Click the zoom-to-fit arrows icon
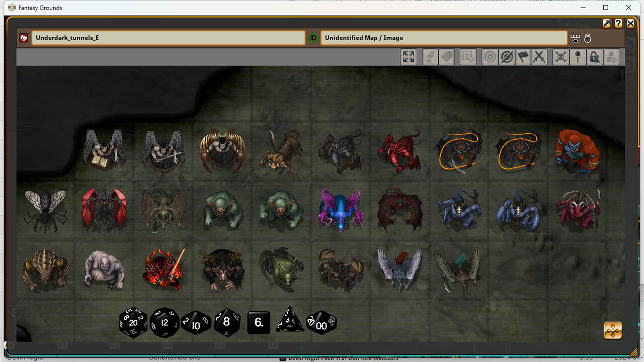644x362 pixels. point(409,56)
